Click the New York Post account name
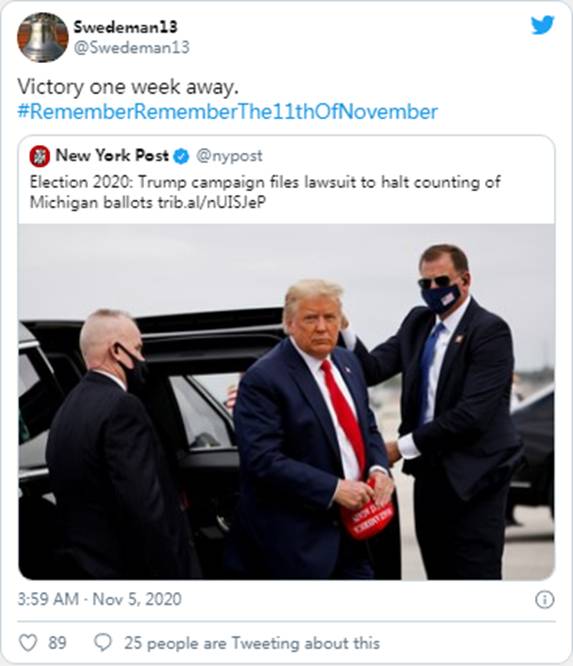 point(112,155)
